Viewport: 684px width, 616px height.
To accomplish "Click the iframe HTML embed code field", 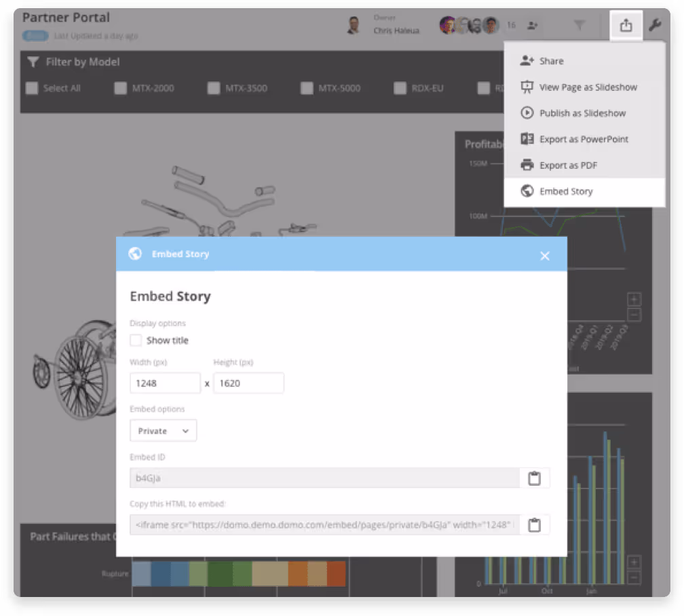I will [x=324, y=525].
